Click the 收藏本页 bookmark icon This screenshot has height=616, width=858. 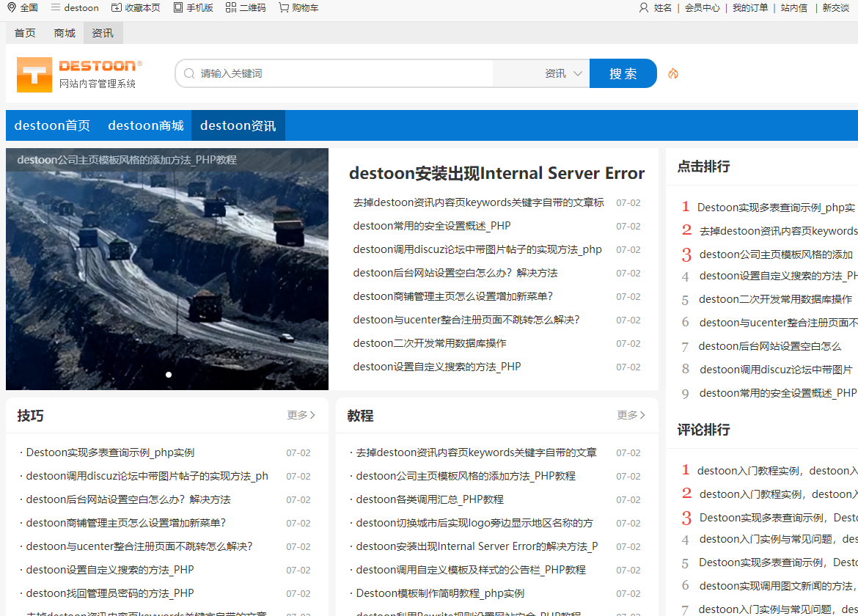(x=116, y=7)
